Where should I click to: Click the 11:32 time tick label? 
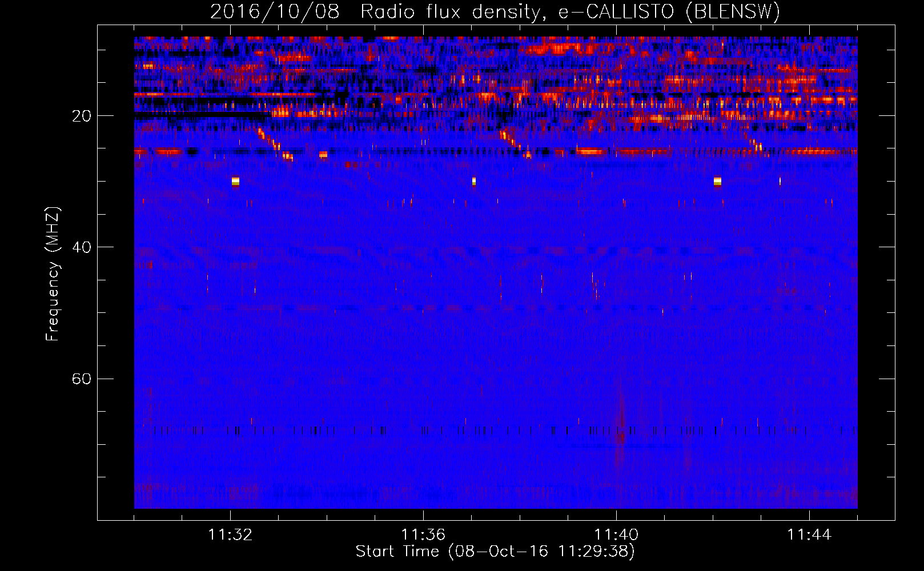[x=230, y=535]
